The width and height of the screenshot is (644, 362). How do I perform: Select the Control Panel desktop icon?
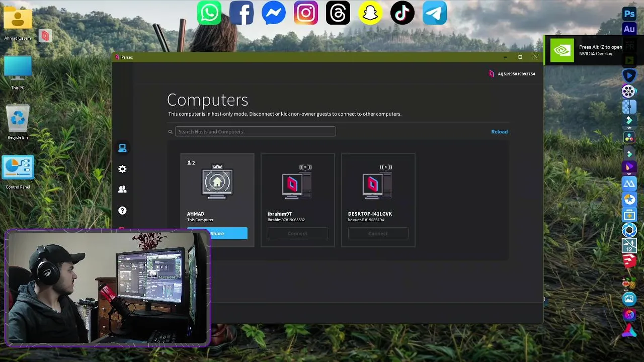click(18, 172)
